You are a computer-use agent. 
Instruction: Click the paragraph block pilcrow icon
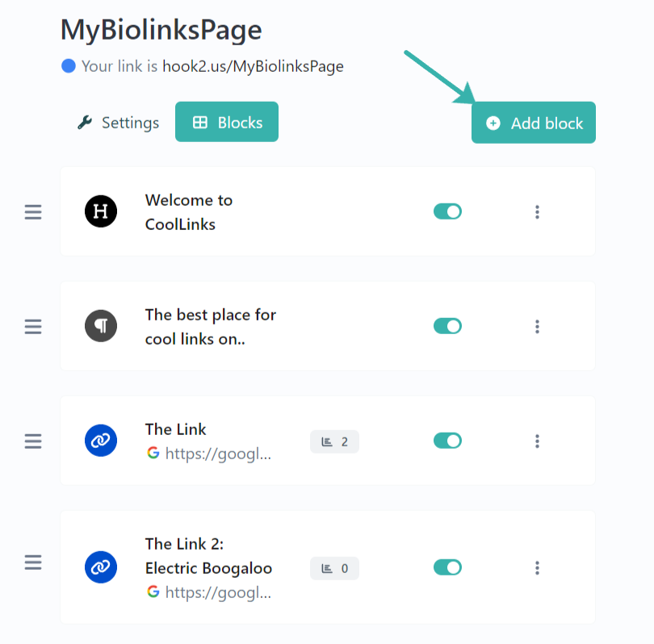tap(101, 327)
